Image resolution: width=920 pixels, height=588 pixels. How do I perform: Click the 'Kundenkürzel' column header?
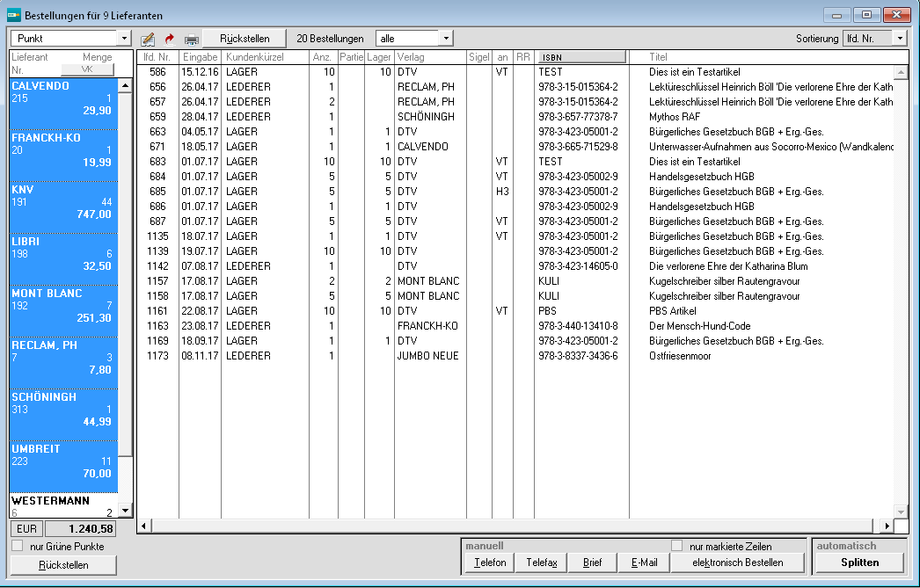[266, 57]
